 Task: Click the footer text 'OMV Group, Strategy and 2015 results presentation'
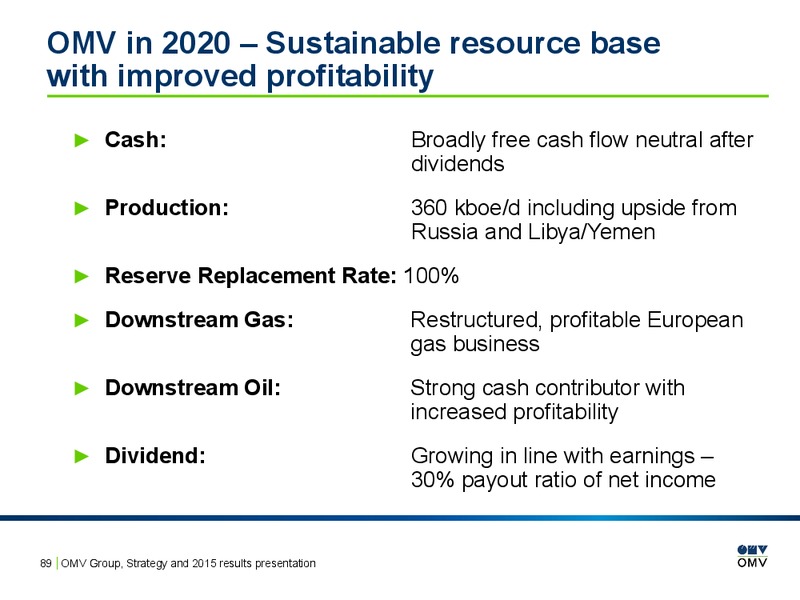click(188, 563)
